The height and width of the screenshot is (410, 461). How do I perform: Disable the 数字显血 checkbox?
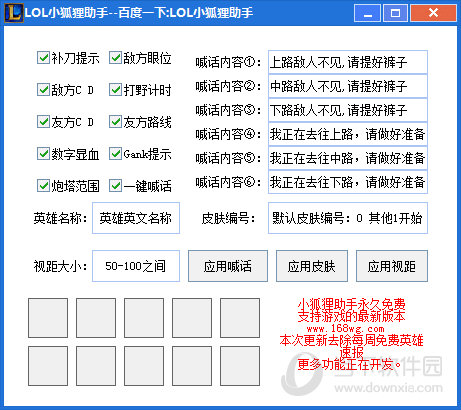[x=43, y=154]
